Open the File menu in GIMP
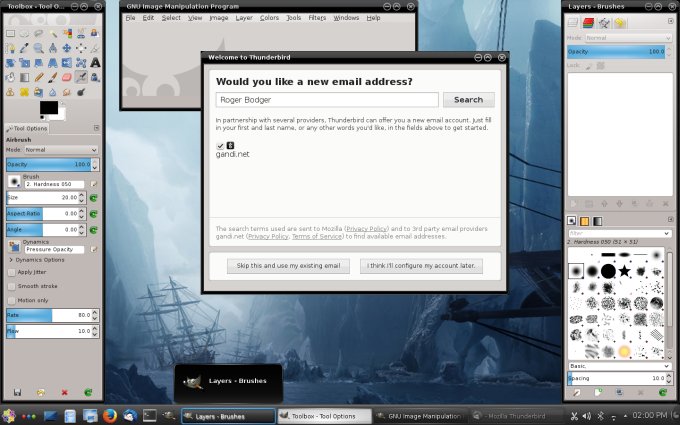Viewport: 680px width, 425px height. (x=131, y=18)
